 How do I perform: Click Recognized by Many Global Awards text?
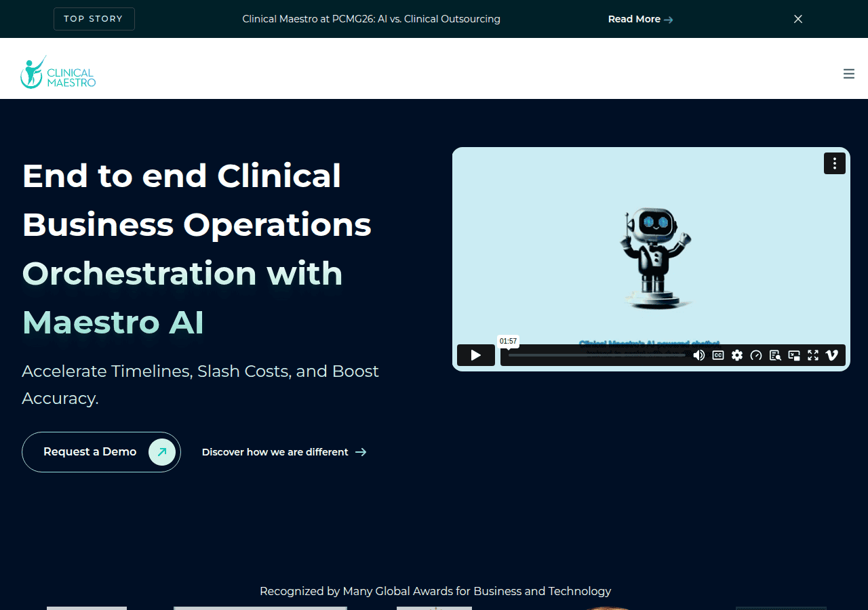[435, 591]
